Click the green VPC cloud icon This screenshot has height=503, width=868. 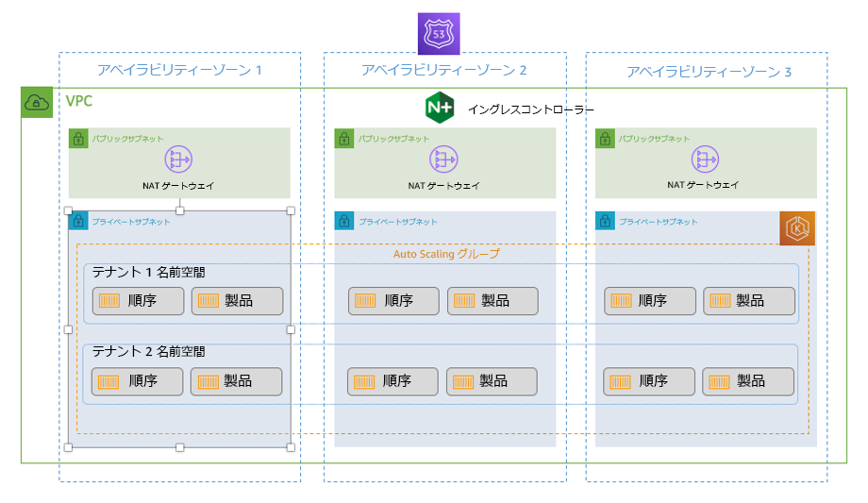(37, 103)
